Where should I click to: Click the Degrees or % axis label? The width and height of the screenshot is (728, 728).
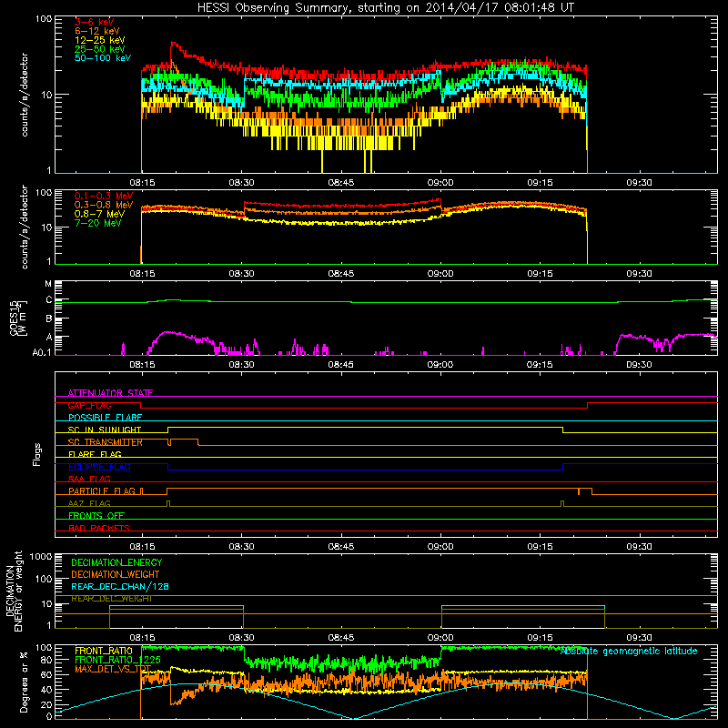point(24,682)
